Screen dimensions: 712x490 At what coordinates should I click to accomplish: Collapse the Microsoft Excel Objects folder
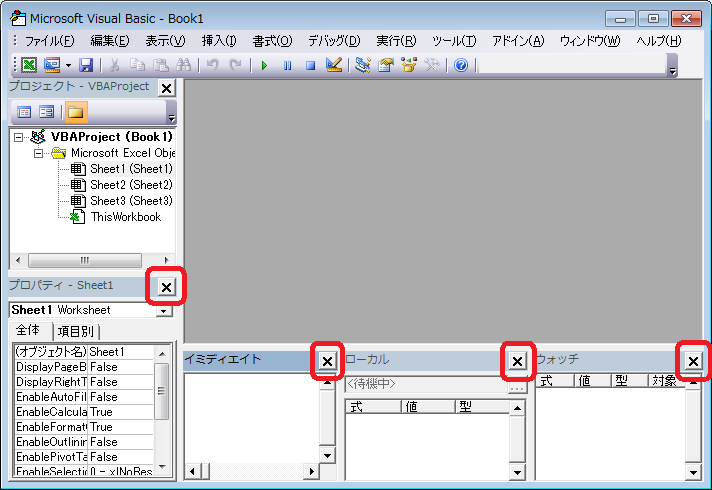(x=39, y=153)
